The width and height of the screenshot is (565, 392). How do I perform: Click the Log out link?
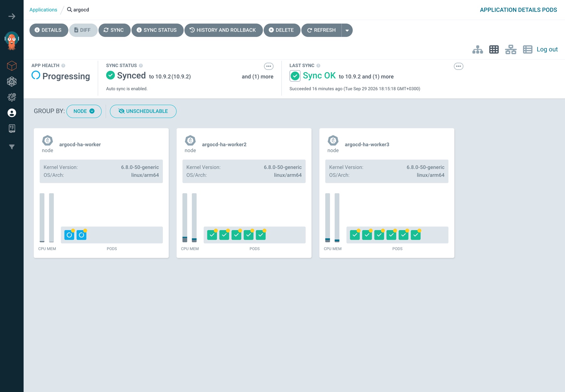[x=547, y=49]
